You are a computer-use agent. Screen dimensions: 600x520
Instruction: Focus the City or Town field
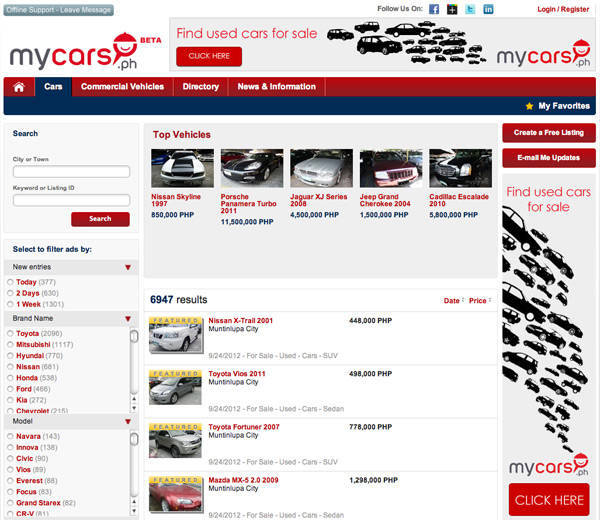72,171
